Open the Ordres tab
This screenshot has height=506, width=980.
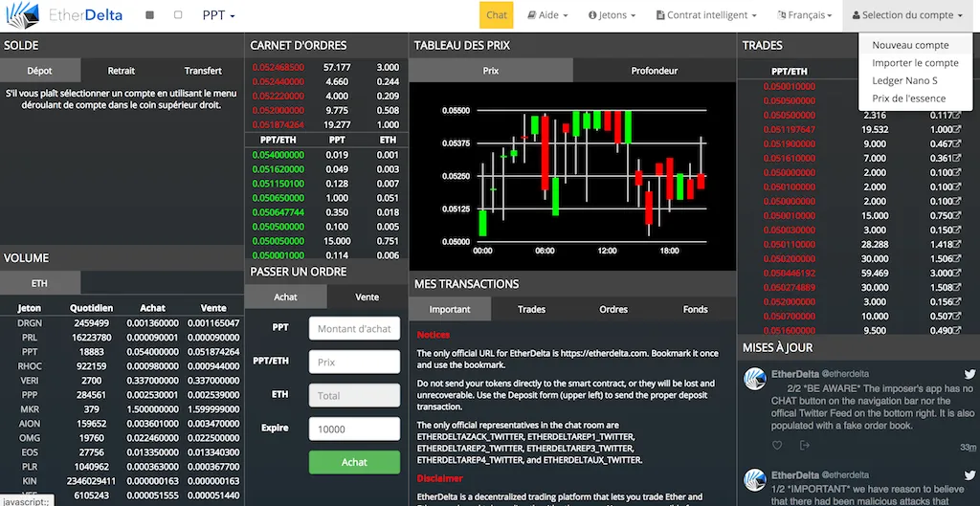pos(613,309)
